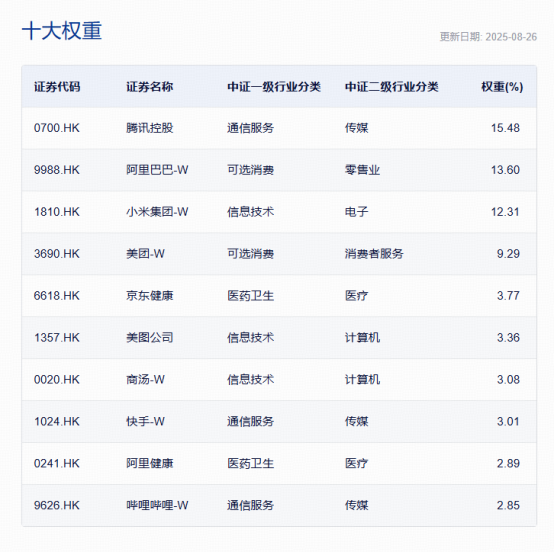Select 腾讯控股 security name
Screen dimensions: 554x553
coord(150,128)
